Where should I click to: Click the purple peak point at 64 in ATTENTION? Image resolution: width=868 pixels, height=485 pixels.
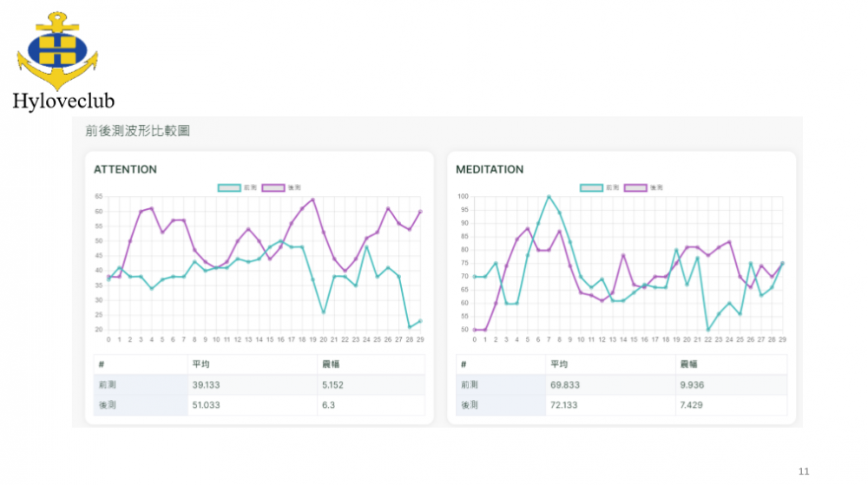(312, 200)
